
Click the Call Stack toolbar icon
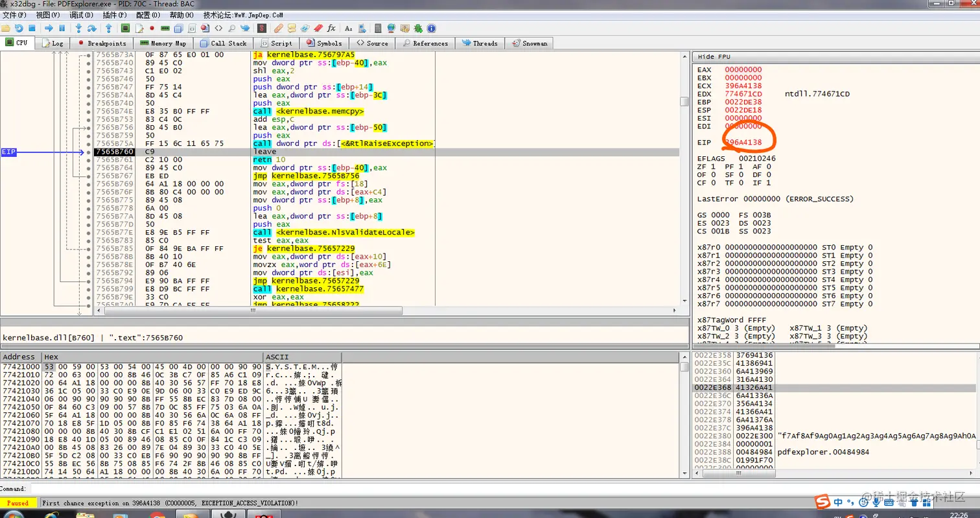coord(178,28)
